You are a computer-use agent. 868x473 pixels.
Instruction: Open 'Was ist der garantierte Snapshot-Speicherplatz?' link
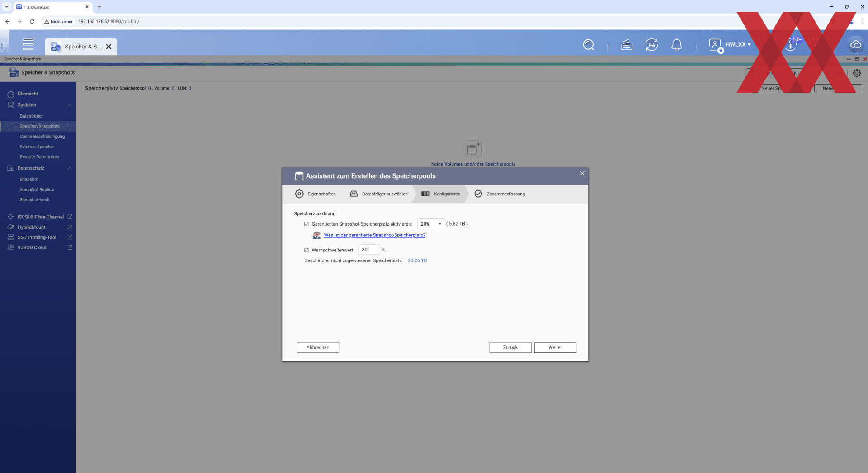tap(374, 235)
